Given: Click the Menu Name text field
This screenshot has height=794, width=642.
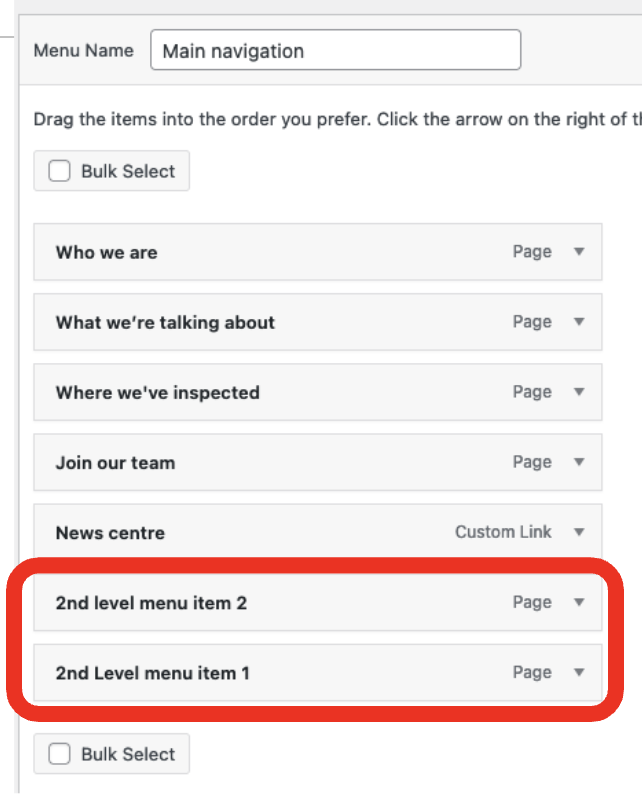Looking at the screenshot, I should (x=335, y=50).
